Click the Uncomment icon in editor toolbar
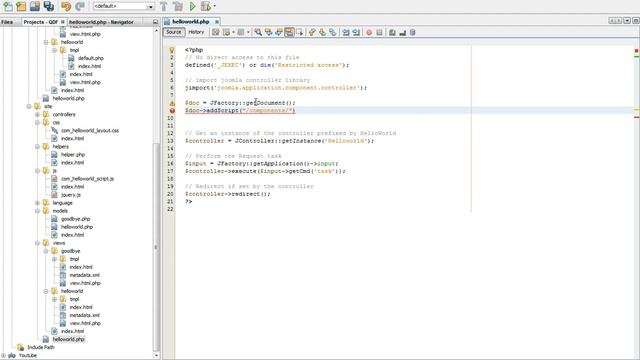Screen dimensions: 640x360 tap(402, 32)
